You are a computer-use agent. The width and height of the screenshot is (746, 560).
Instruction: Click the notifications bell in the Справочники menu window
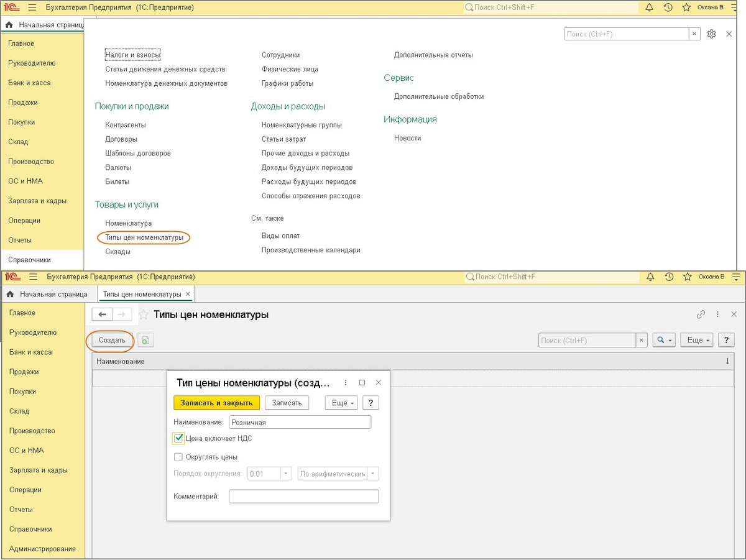coord(649,7)
